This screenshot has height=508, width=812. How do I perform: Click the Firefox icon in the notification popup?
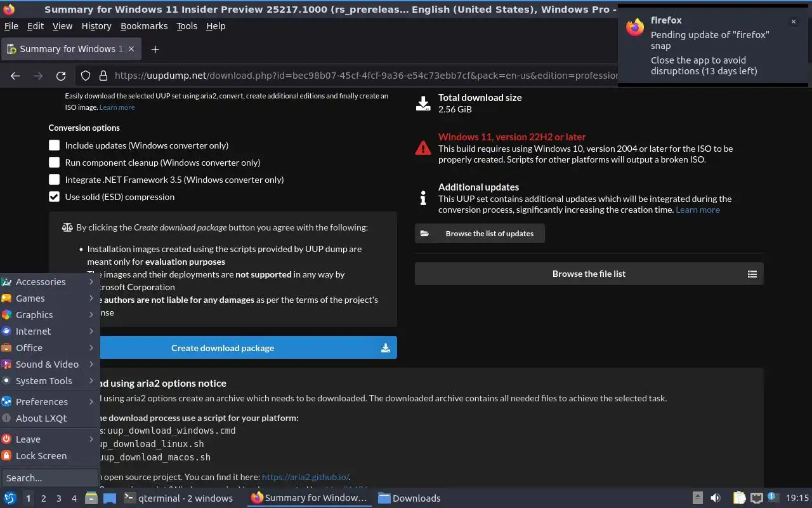pyautogui.click(x=635, y=27)
